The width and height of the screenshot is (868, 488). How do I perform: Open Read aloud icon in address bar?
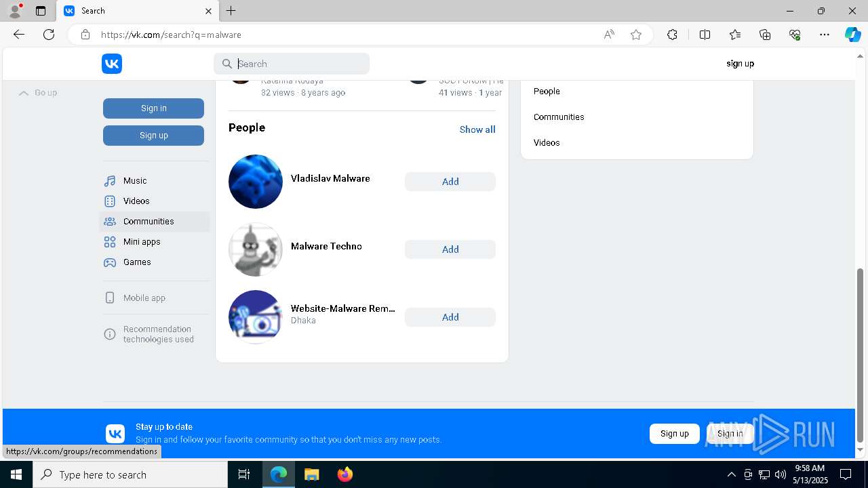coord(609,35)
